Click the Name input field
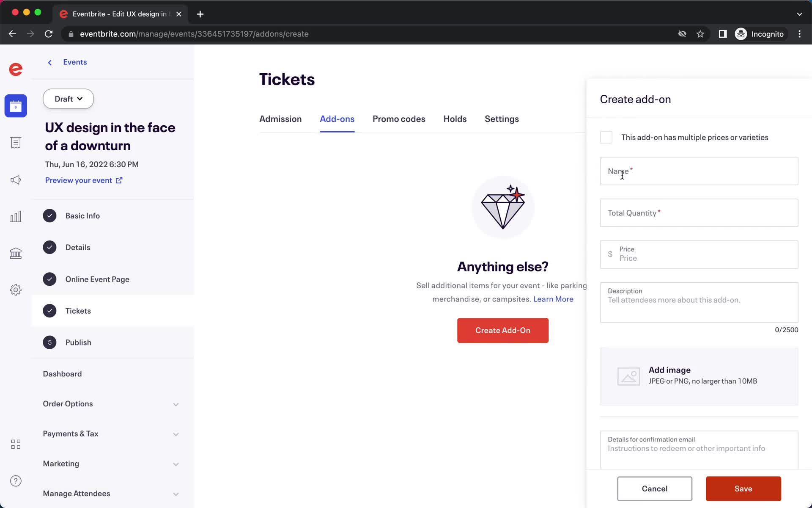The image size is (812, 508). tap(699, 171)
